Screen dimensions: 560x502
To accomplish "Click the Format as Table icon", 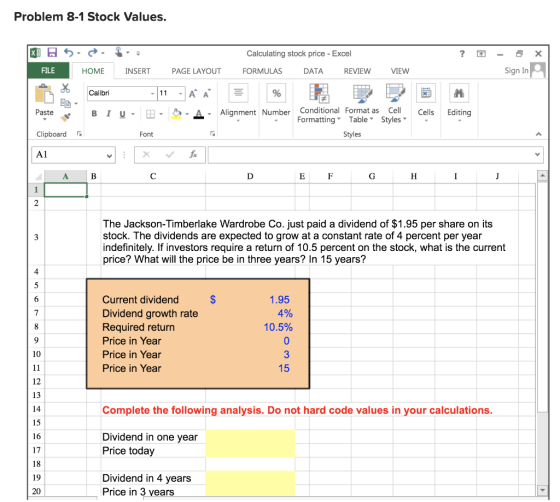I will (x=362, y=94).
